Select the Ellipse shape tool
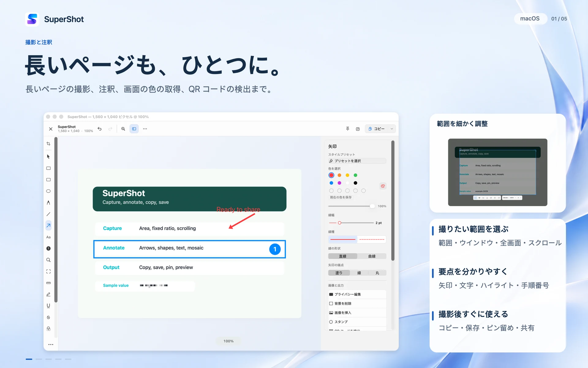588x368 pixels. [x=48, y=191]
